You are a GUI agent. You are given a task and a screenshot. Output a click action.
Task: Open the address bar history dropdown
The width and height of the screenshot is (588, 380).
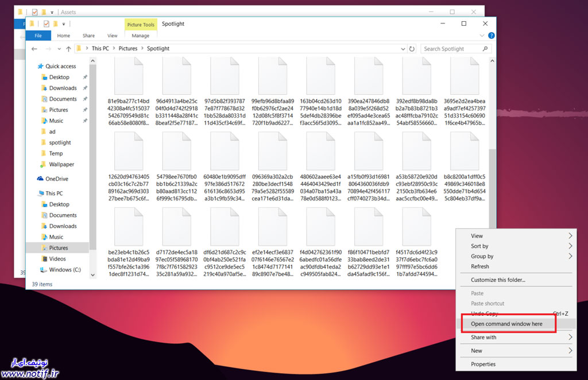point(403,49)
